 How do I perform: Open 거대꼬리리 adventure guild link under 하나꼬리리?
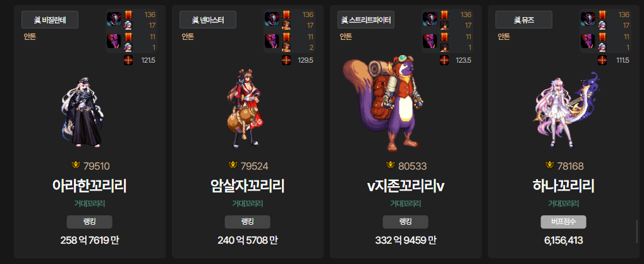(x=564, y=204)
